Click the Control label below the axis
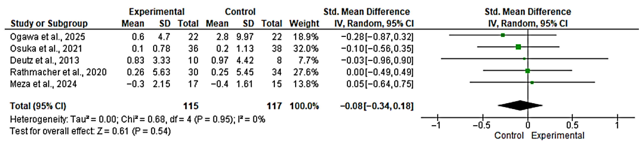Viewport: 644px width, 146px height. (x=509, y=136)
